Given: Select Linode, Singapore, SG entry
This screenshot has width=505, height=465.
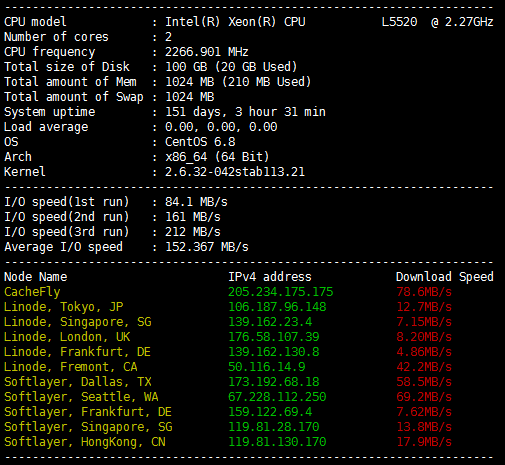Looking at the screenshot, I should tap(228, 322).
